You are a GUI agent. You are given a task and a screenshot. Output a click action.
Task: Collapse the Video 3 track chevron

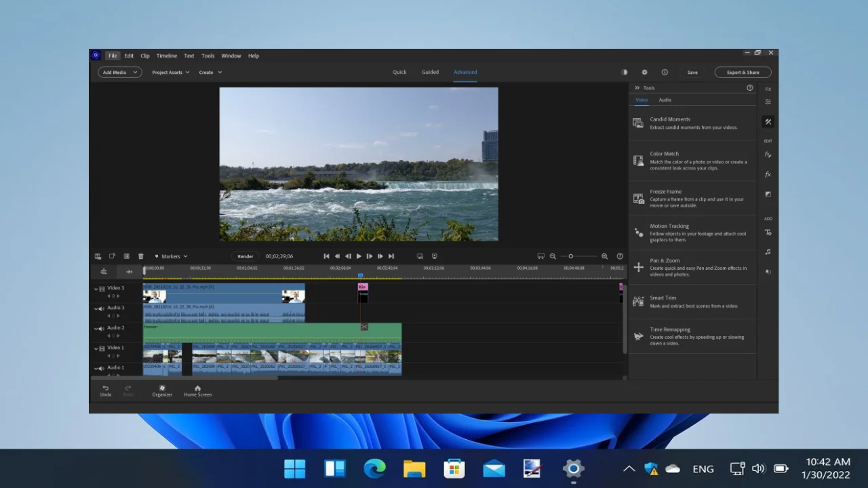coord(96,288)
